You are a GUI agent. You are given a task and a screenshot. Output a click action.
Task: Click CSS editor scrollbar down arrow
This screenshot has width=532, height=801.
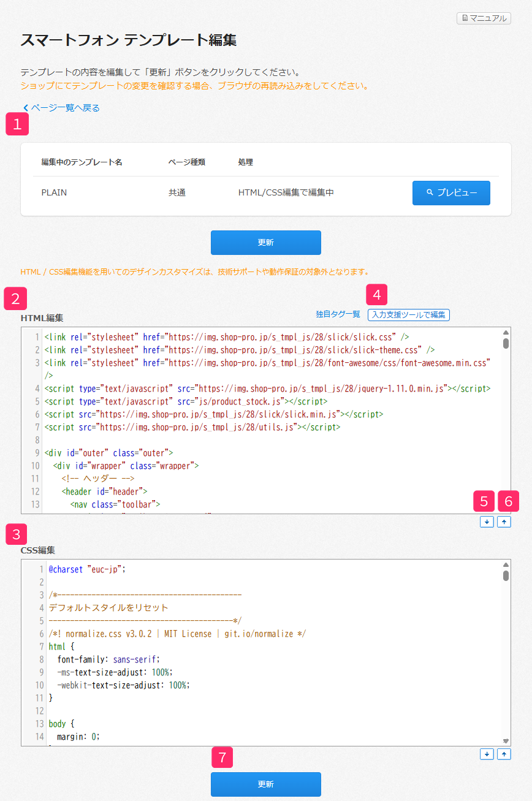pos(506,740)
